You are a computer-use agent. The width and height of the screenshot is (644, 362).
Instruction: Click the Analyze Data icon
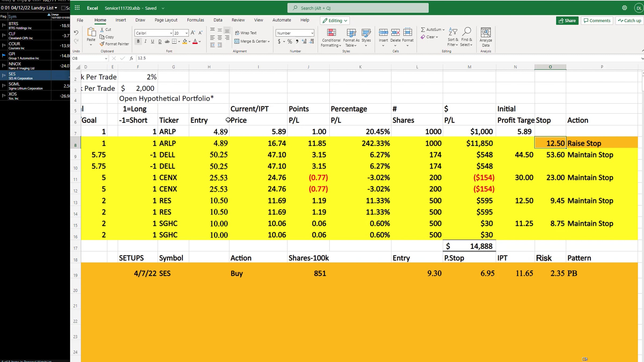[486, 32]
